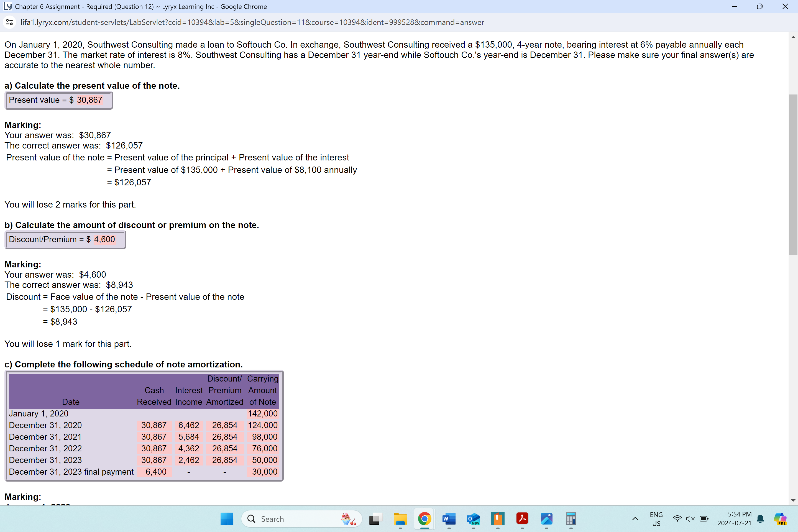Viewport: 798px width, 532px height.
Task: Open the Windows Start menu
Action: tap(227, 519)
